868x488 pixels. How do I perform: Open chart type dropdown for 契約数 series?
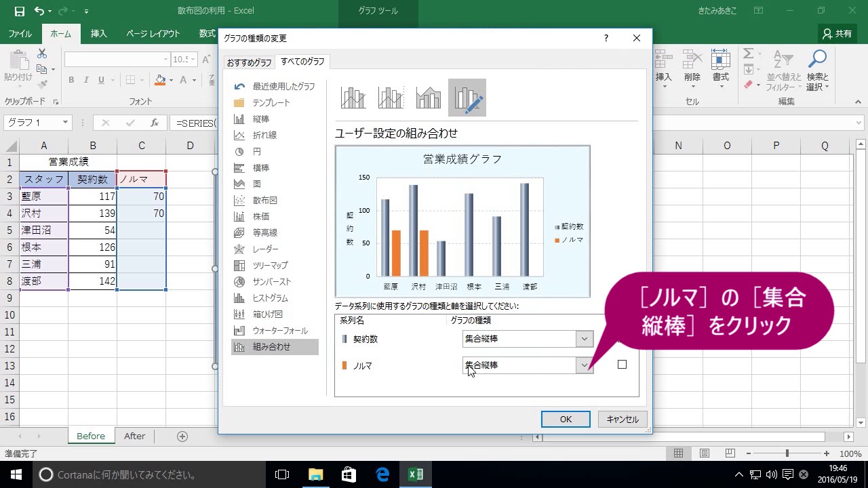point(585,339)
